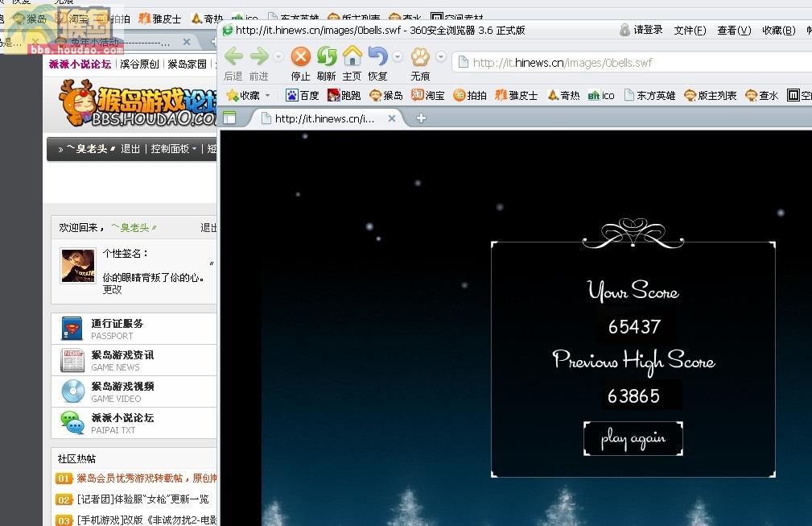The image size is (812, 526).
Task: Click the 派派小说论坛 link in back window
Action: click(80, 64)
